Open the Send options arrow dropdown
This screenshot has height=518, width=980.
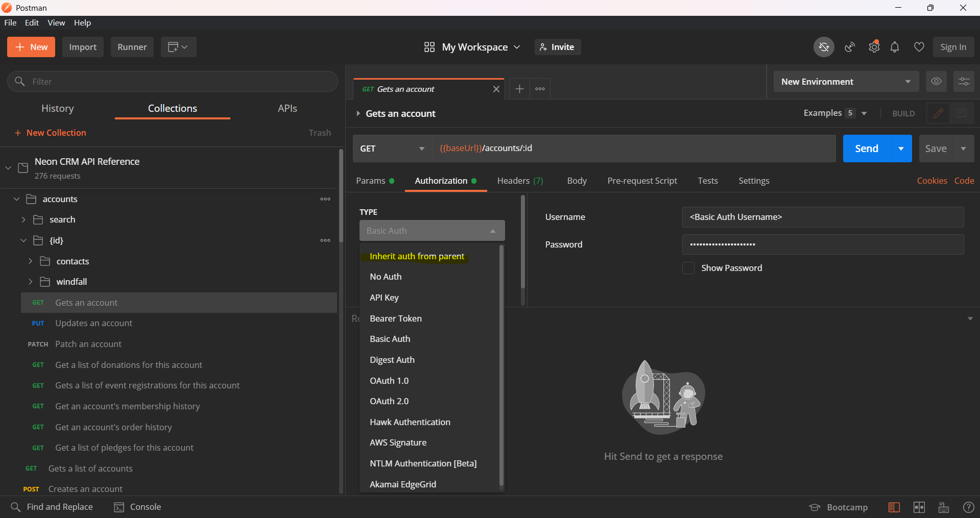(x=901, y=149)
